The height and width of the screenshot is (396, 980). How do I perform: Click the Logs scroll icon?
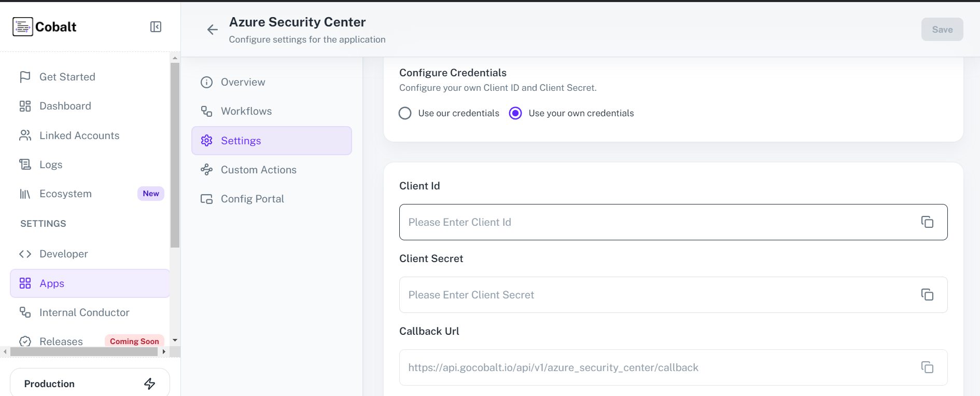pyautogui.click(x=25, y=165)
